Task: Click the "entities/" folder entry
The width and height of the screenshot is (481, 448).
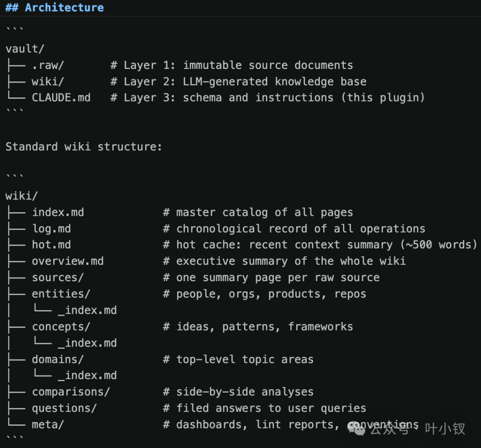Action: click(x=61, y=294)
